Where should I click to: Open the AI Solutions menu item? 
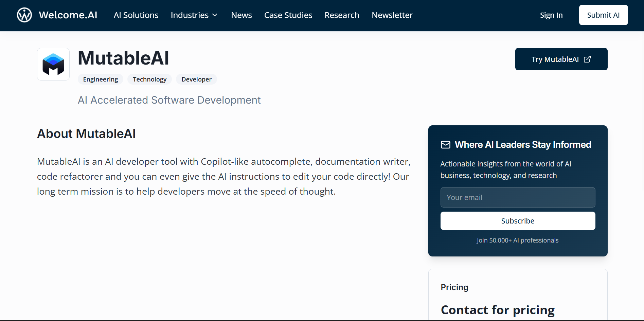136,15
